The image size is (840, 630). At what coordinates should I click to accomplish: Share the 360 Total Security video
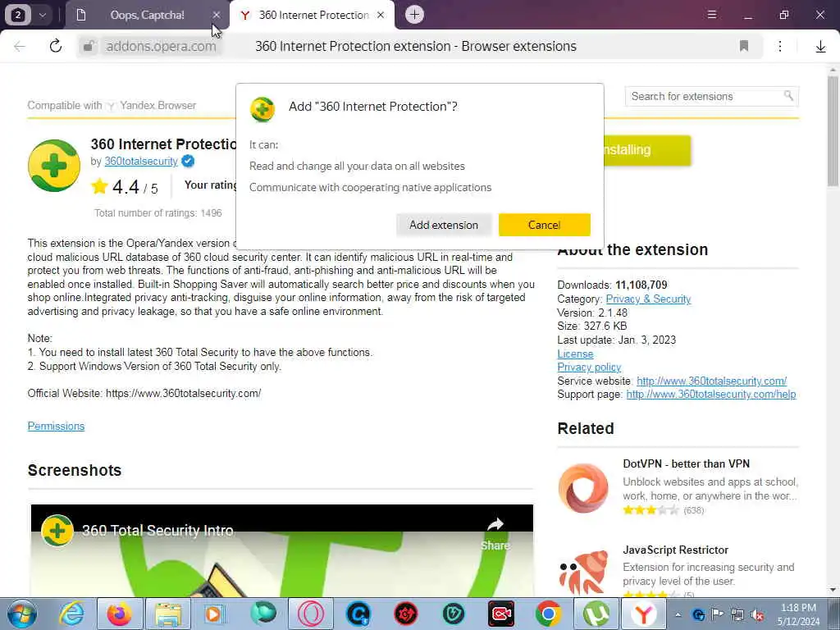495,533
